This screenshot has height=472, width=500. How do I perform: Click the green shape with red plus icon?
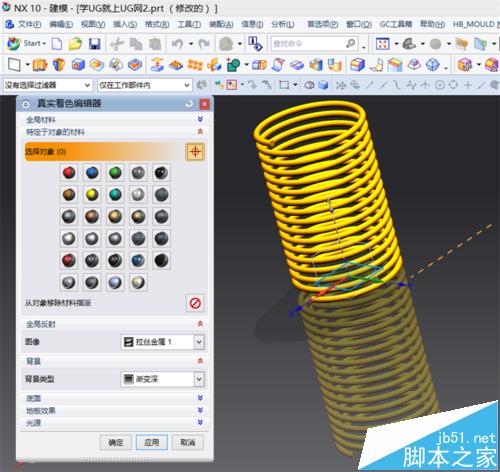tap(233, 65)
